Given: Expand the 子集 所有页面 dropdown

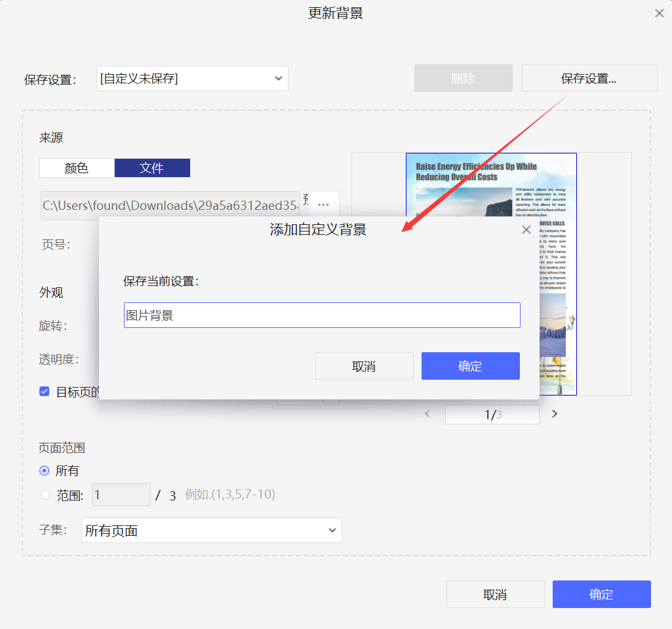Looking at the screenshot, I should (x=211, y=531).
